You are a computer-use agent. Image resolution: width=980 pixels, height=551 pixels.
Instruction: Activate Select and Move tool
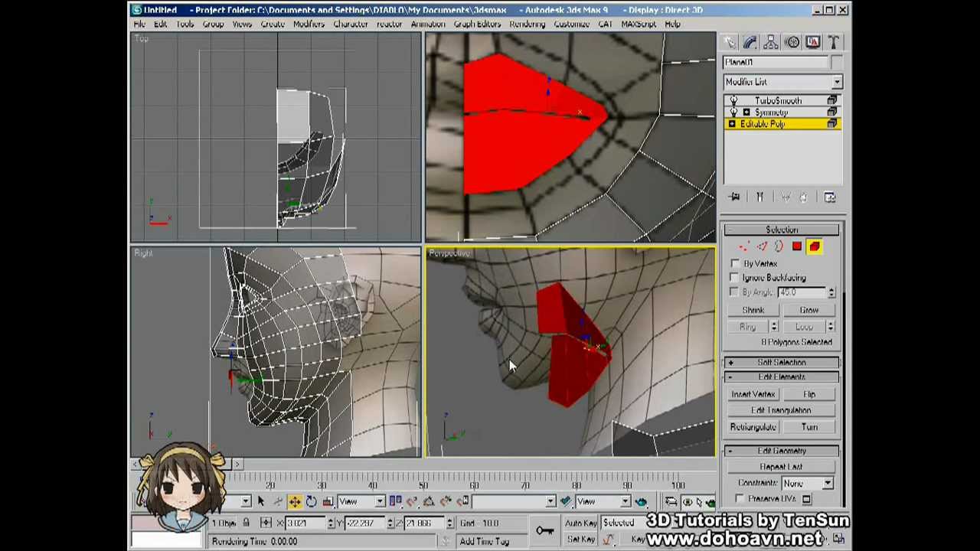[x=295, y=501]
